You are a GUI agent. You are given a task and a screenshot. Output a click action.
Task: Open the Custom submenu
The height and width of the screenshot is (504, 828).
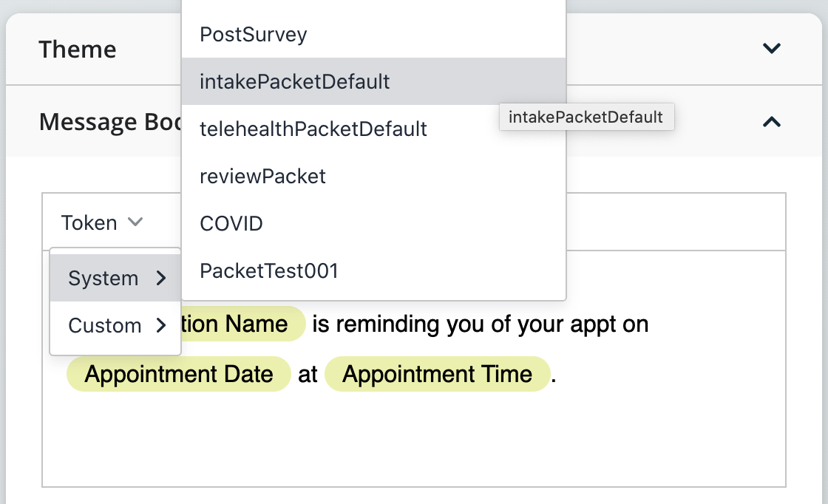(x=115, y=326)
